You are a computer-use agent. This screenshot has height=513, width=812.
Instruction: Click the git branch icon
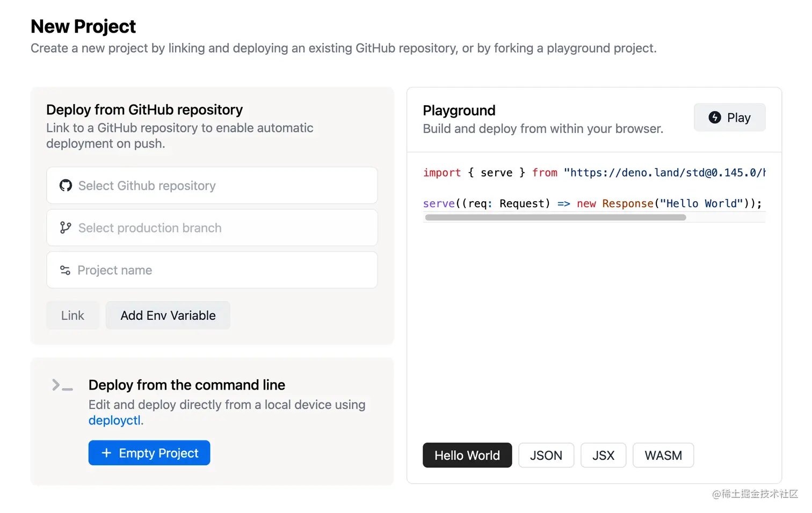66,228
